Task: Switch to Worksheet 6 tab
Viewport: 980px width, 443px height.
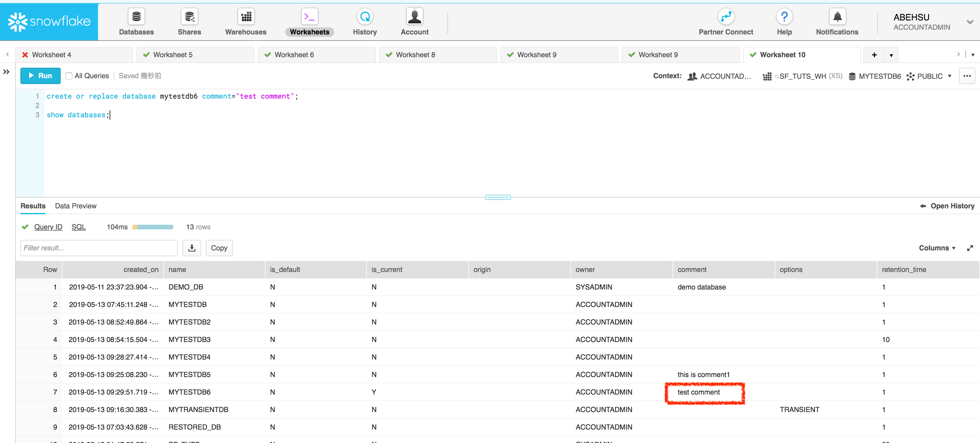Action: point(316,55)
